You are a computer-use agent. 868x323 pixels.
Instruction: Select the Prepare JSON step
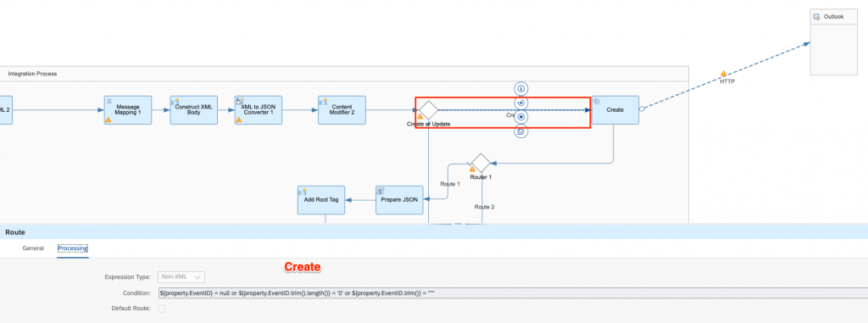coord(399,200)
